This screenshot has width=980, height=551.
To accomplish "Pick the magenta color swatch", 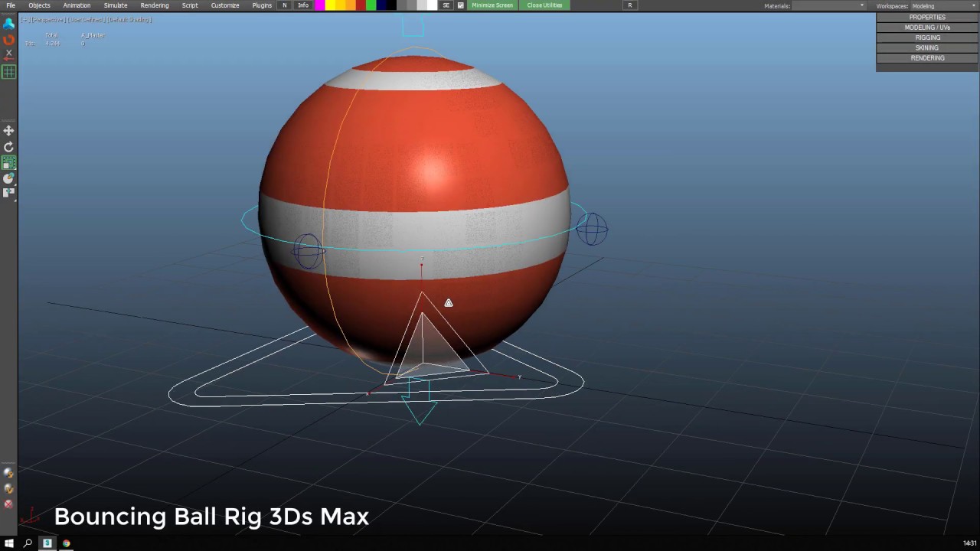I will pos(320,5).
